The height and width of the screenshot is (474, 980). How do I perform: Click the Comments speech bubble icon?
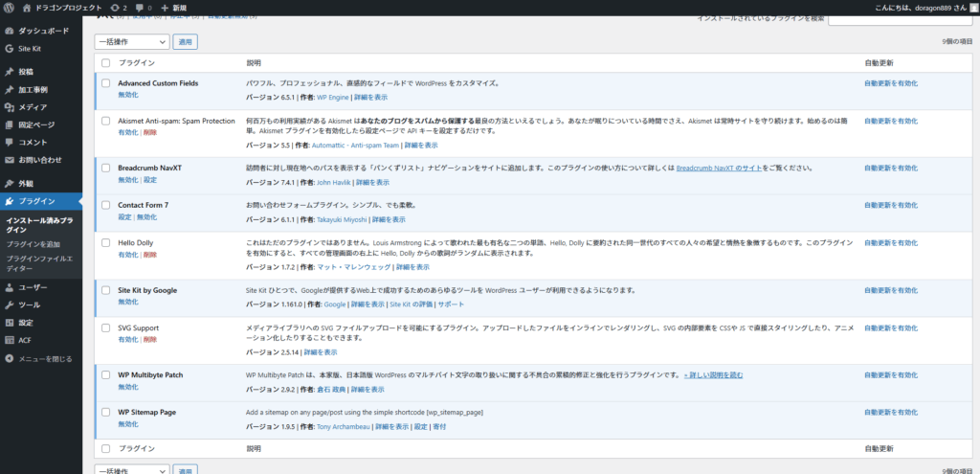[9, 143]
